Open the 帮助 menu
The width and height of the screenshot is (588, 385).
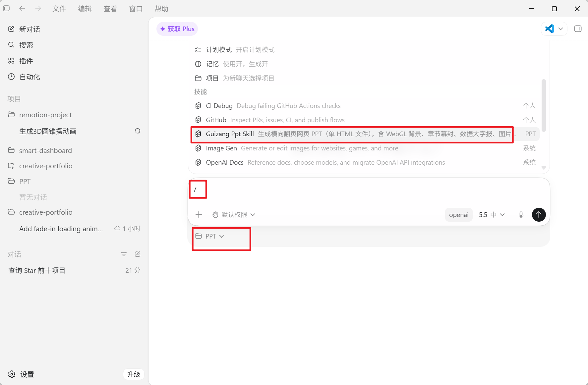click(x=161, y=9)
